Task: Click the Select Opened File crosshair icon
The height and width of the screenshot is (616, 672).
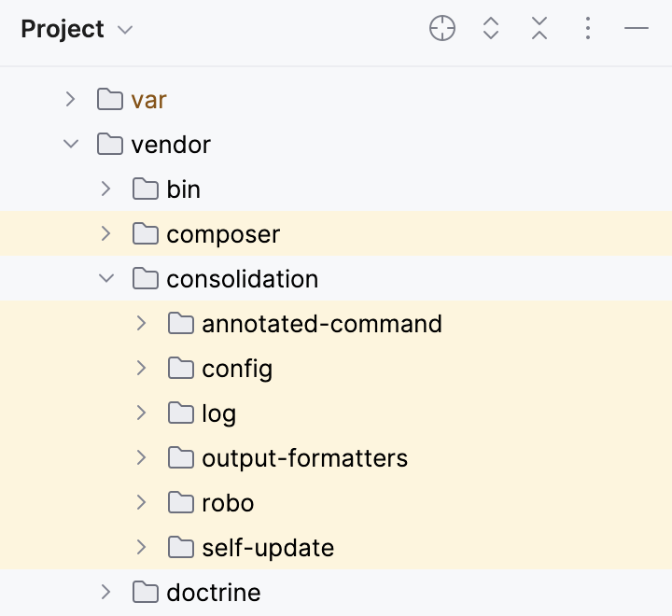Action: [x=442, y=29]
